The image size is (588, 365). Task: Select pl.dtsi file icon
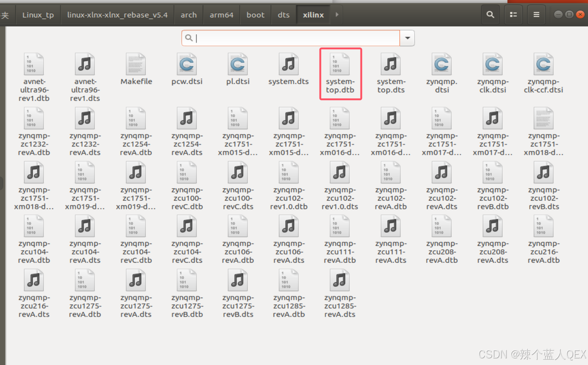[x=238, y=64]
